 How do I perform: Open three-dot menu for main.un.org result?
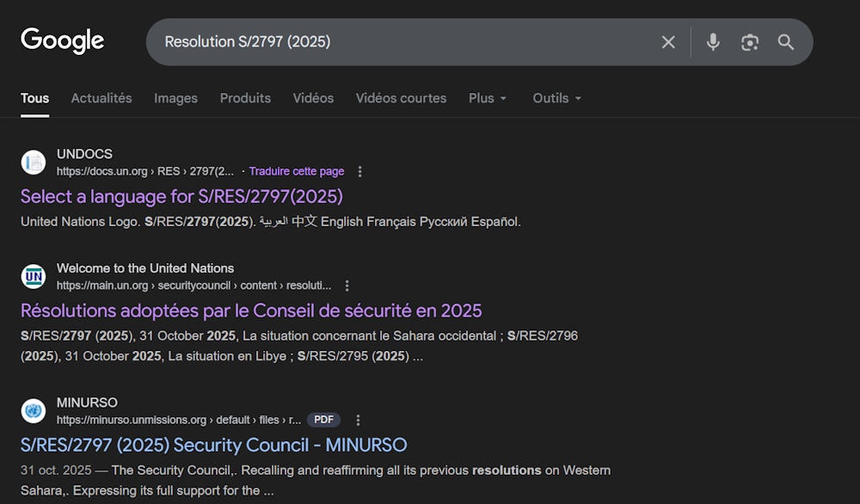(x=347, y=286)
